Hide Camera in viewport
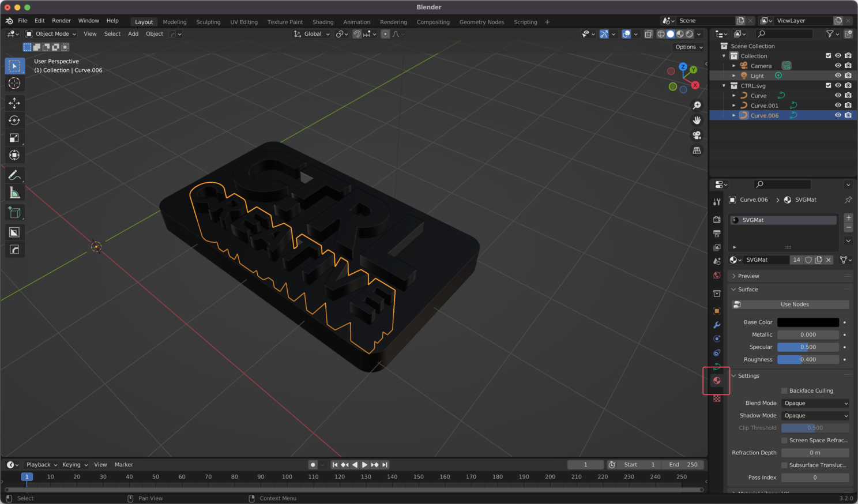Image resolution: width=858 pixels, height=504 pixels. tap(838, 66)
